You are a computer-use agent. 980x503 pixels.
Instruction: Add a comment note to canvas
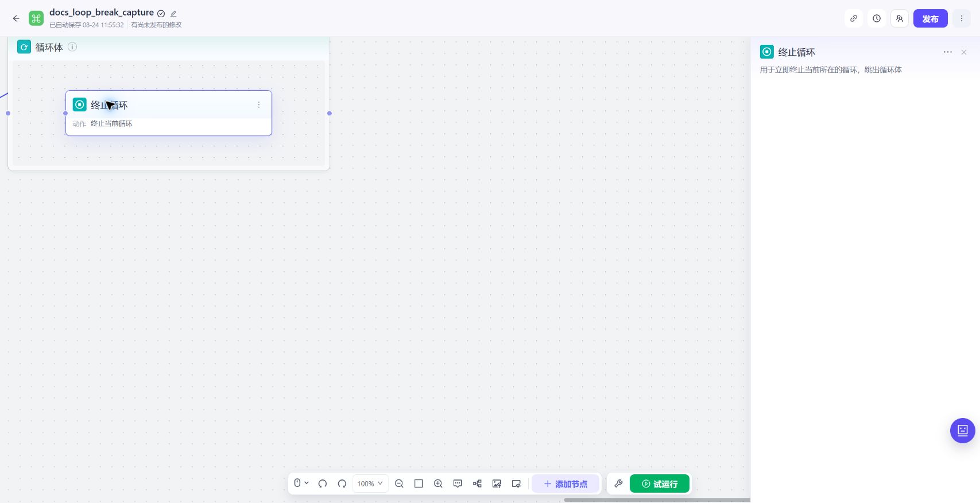point(458,483)
